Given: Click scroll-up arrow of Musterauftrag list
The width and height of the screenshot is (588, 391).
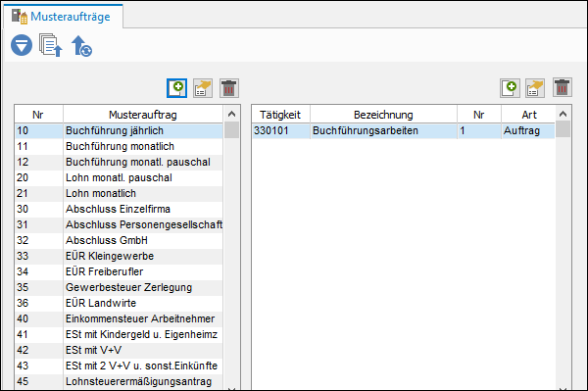Looking at the screenshot, I should 231,114.
